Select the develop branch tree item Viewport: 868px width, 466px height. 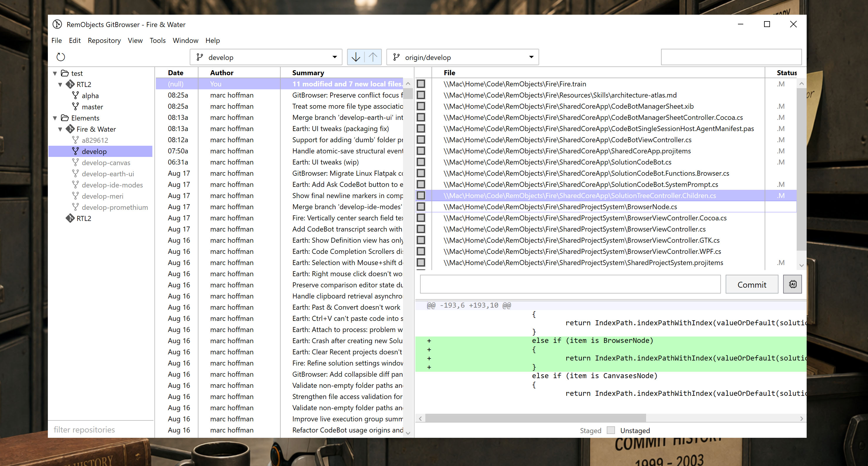click(x=100, y=151)
